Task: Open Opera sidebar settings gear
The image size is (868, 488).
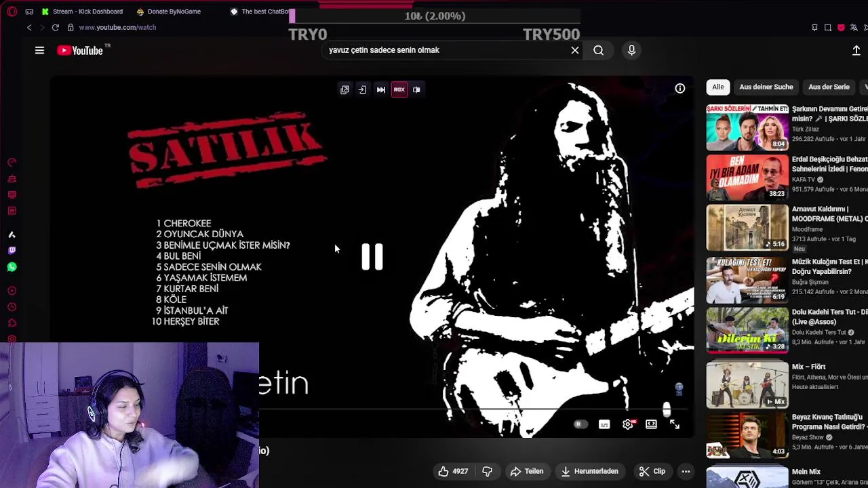Action: (12, 339)
